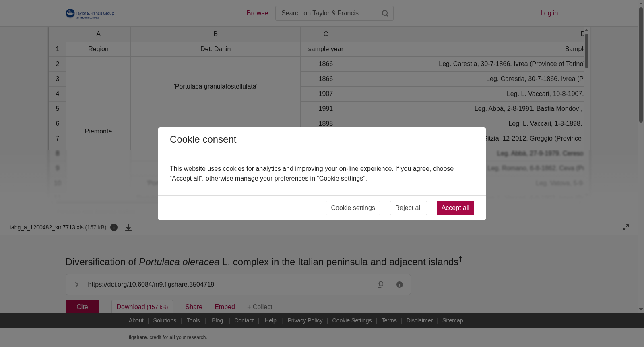Open the Browse link
The height and width of the screenshot is (347, 644).
(257, 13)
